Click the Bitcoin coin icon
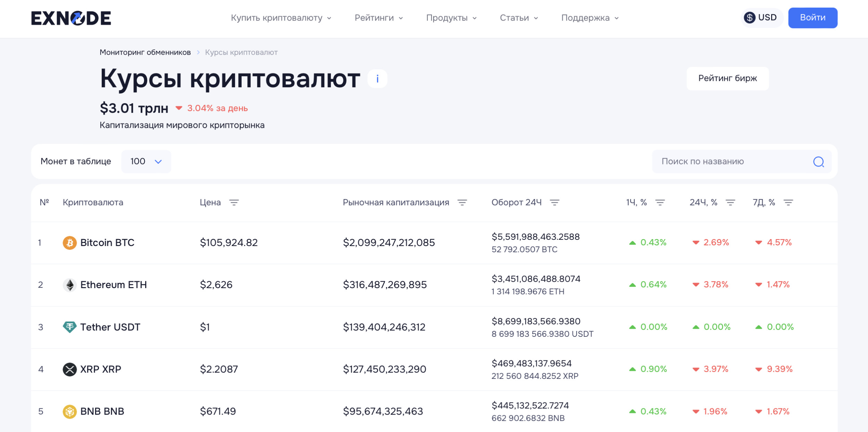The width and height of the screenshot is (868, 432). tap(69, 243)
